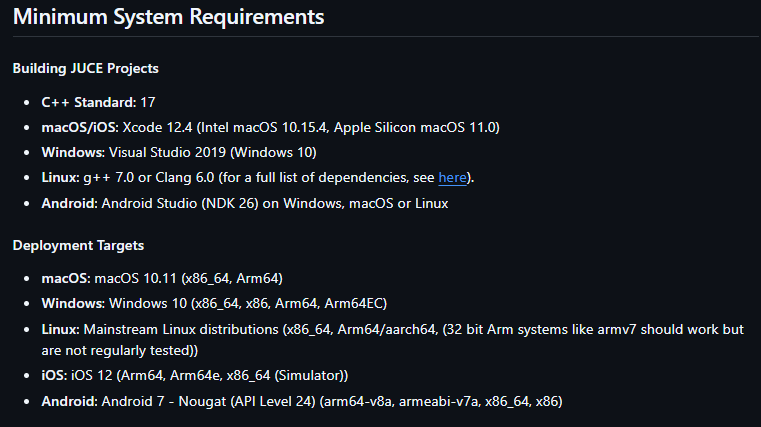Viewport: 761px width, 427px height.
Task: Click the Deployment Targets subheading
Action: pos(78,246)
